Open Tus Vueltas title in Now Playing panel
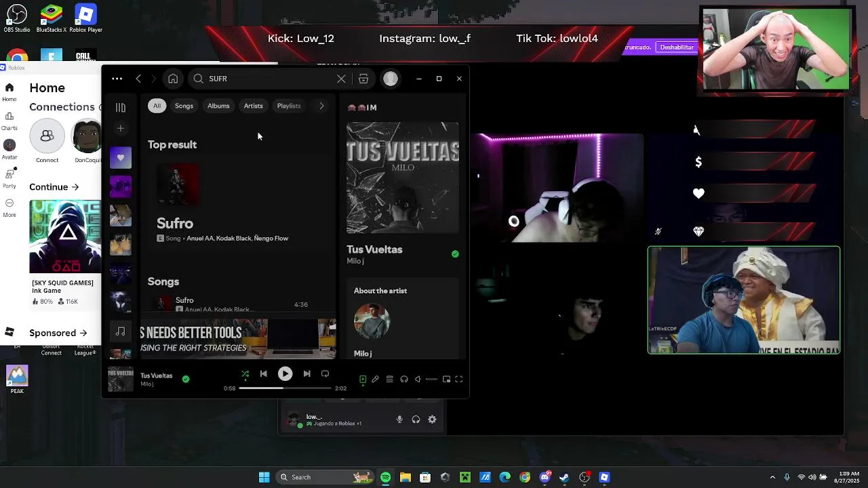The width and height of the screenshot is (868, 488). coord(374,249)
